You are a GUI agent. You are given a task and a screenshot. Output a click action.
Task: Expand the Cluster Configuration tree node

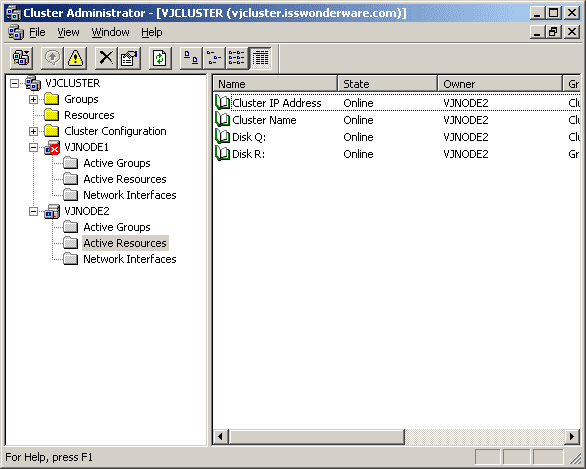pos(33,132)
